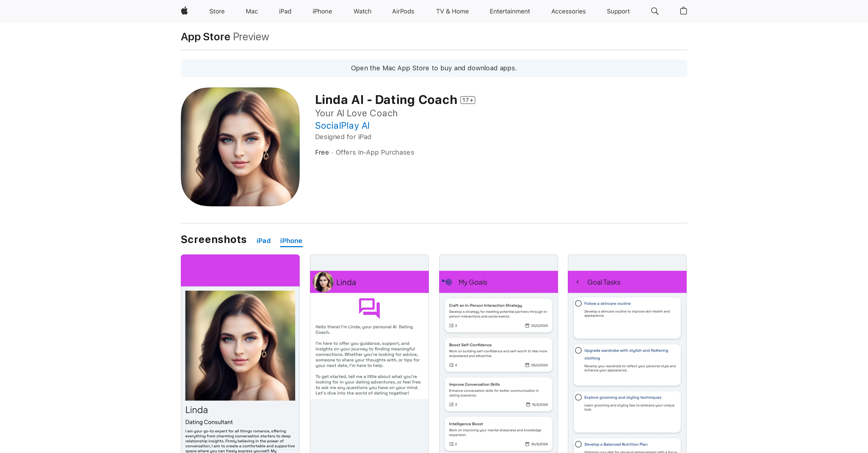Click the back chevron in Goal Tasks header

click(x=578, y=282)
